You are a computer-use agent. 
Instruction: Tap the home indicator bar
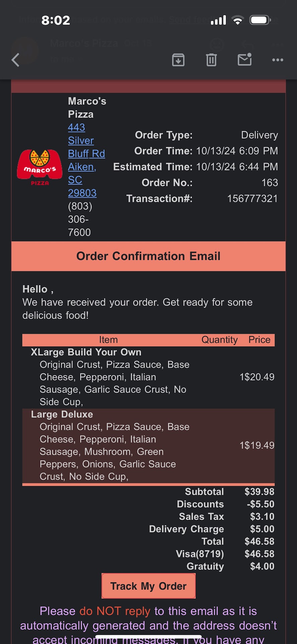[148, 636]
